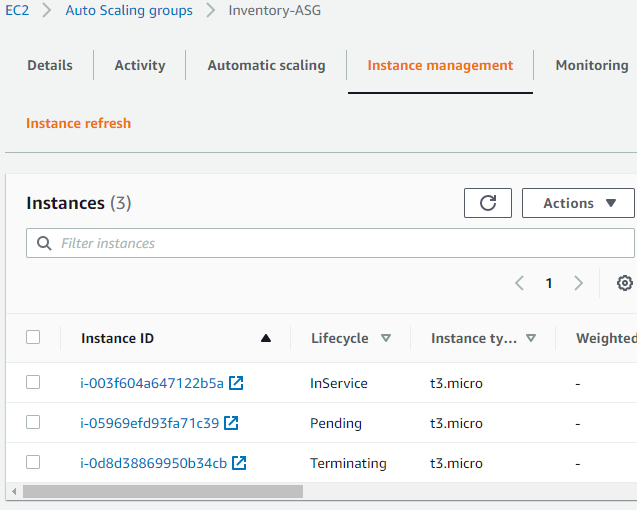Screen dimensions: 637x510
Task: Click the refresh instances icon button
Action: [488, 203]
